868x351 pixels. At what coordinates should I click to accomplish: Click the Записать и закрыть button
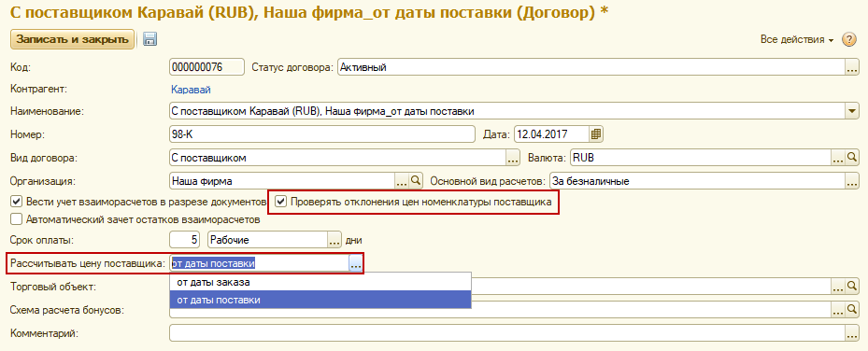point(73,39)
